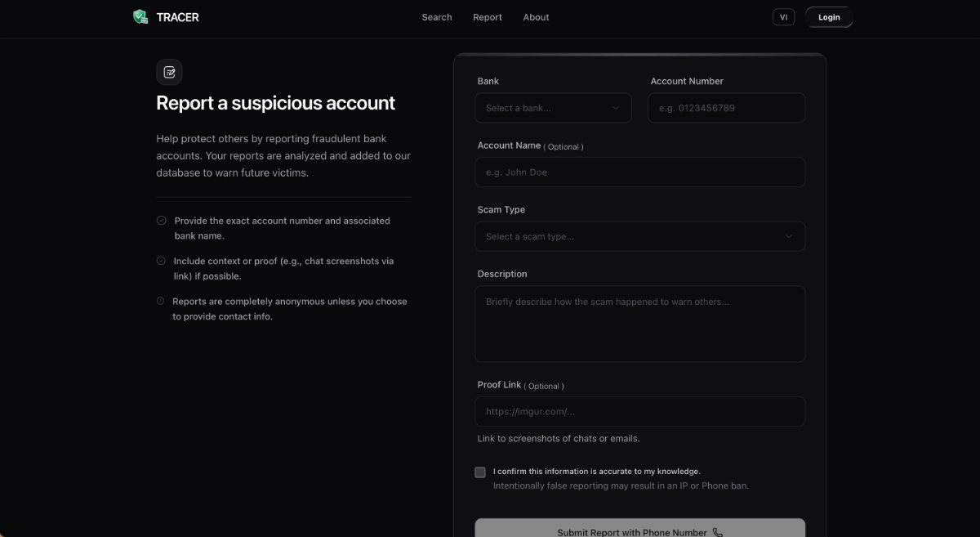The width and height of the screenshot is (980, 537).
Task: Select the Proof Link input field
Action: (x=639, y=412)
